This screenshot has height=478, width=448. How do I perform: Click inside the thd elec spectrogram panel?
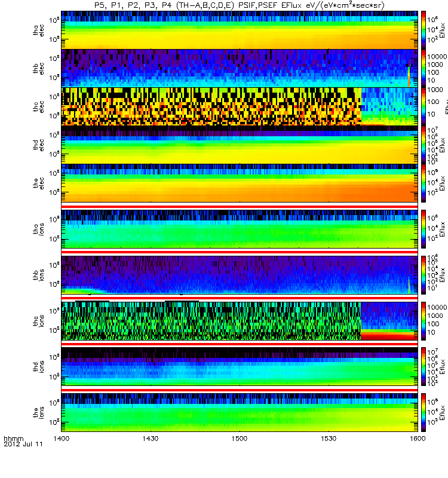coord(240,145)
